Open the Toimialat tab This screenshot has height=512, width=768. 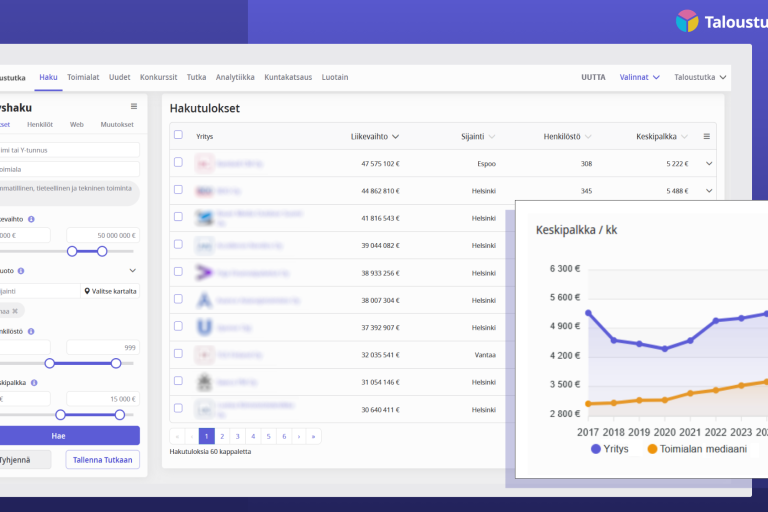pos(83,77)
